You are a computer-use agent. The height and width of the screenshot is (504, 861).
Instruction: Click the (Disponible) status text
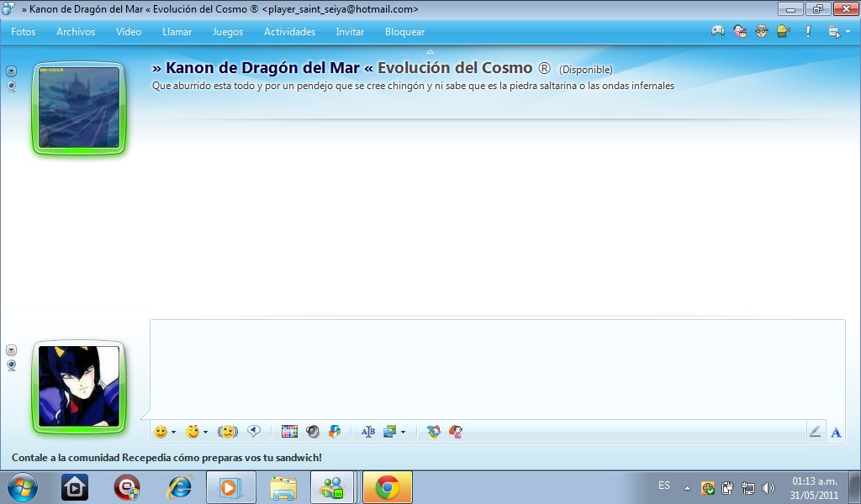[585, 70]
